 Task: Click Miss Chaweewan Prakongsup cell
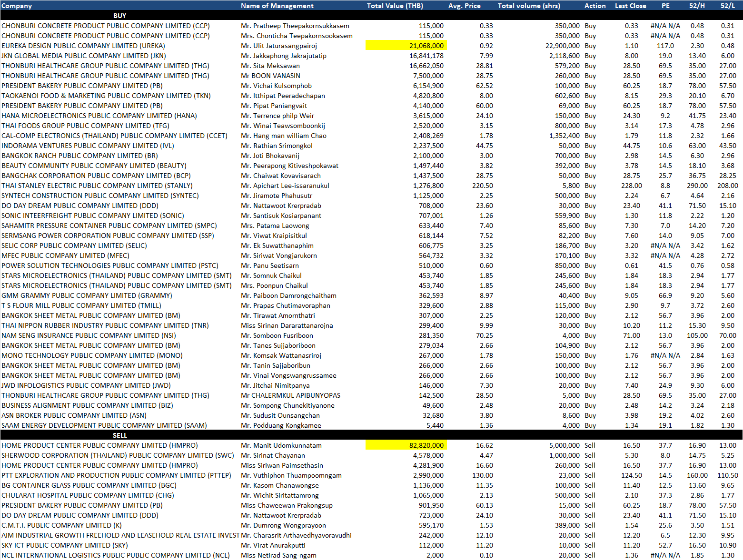pyautogui.click(x=287, y=505)
